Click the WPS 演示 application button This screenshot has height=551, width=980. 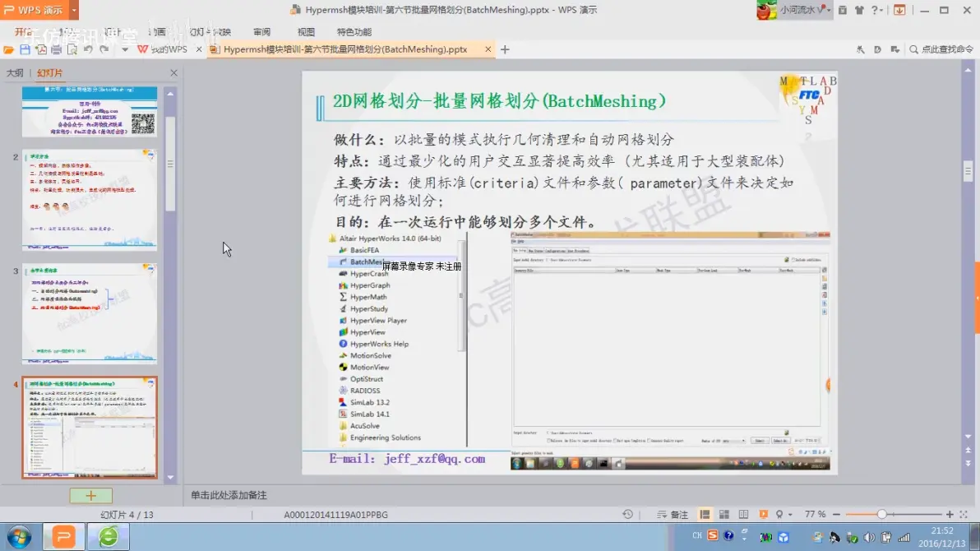pos(35,10)
